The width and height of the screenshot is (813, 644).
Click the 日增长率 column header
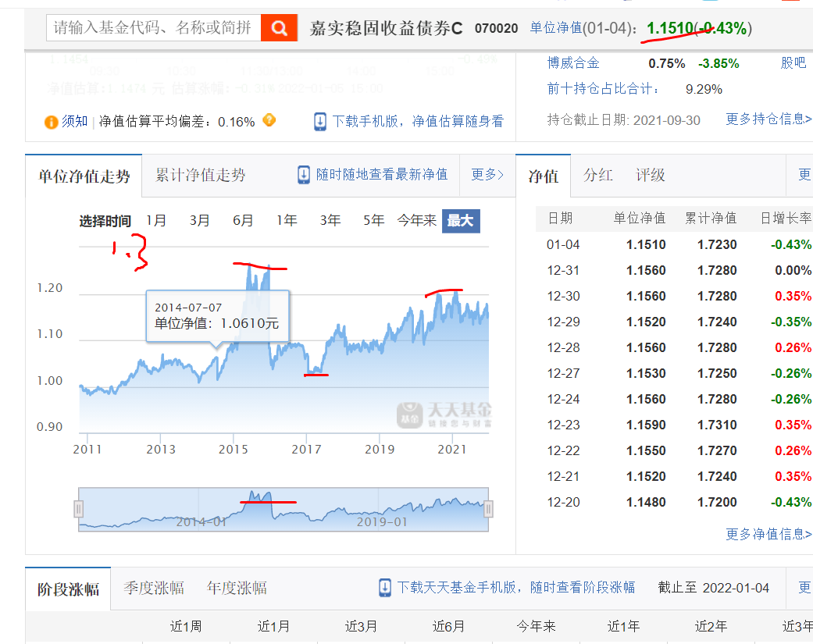tap(786, 218)
